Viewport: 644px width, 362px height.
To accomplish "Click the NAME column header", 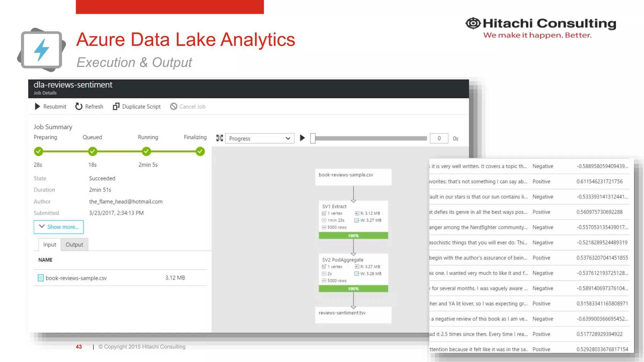I will [x=45, y=260].
